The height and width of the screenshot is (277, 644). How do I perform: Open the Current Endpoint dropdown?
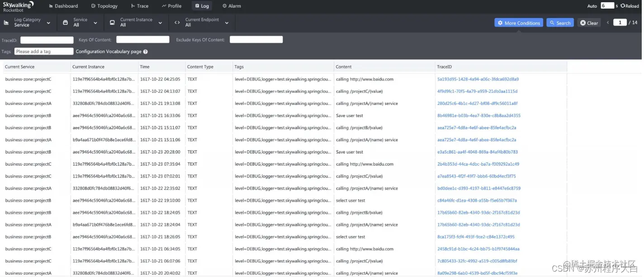[x=227, y=23]
